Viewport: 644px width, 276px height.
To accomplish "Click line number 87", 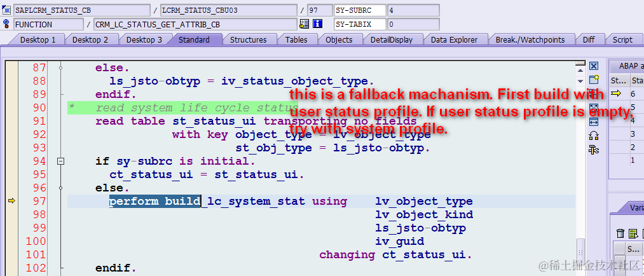I will click(x=39, y=67).
